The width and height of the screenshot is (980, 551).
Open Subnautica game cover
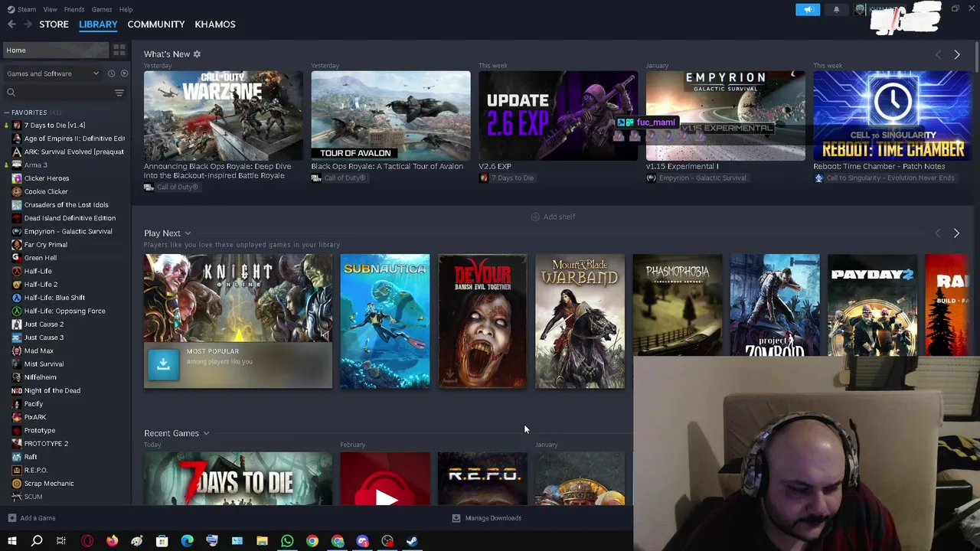click(x=384, y=321)
